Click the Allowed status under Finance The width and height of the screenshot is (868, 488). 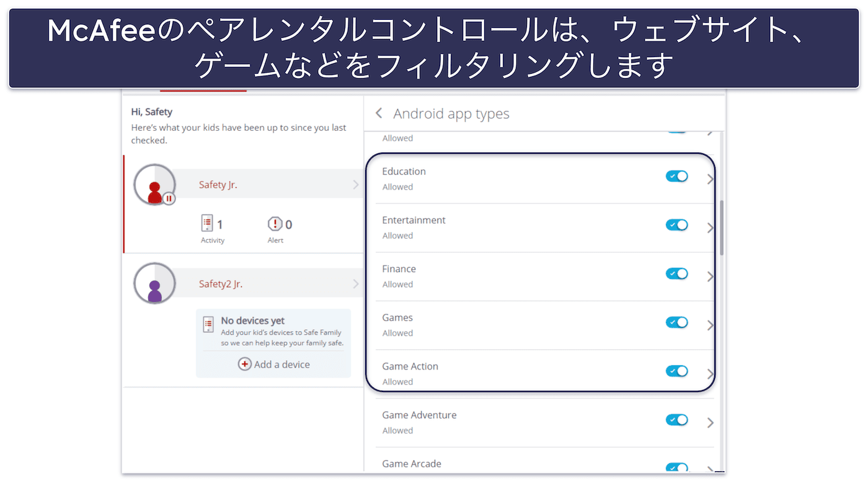pyautogui.click(x=397, y=284)
